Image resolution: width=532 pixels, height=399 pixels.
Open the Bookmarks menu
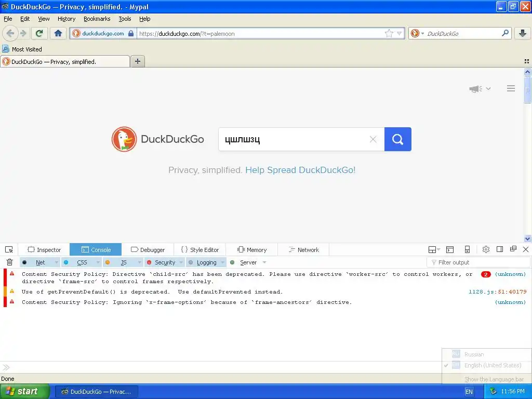point(97,19)
